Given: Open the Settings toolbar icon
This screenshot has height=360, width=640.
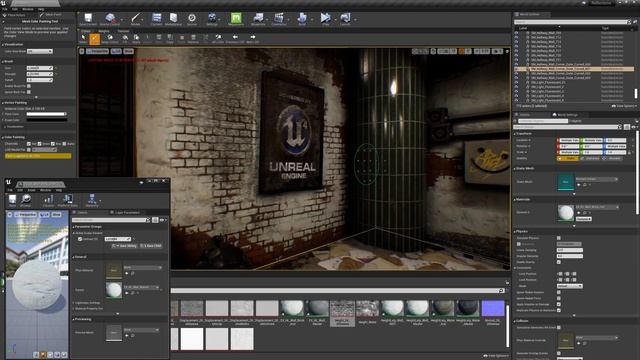Looking at the screenshot, I should pyautogui.click(x=212, y=19).
